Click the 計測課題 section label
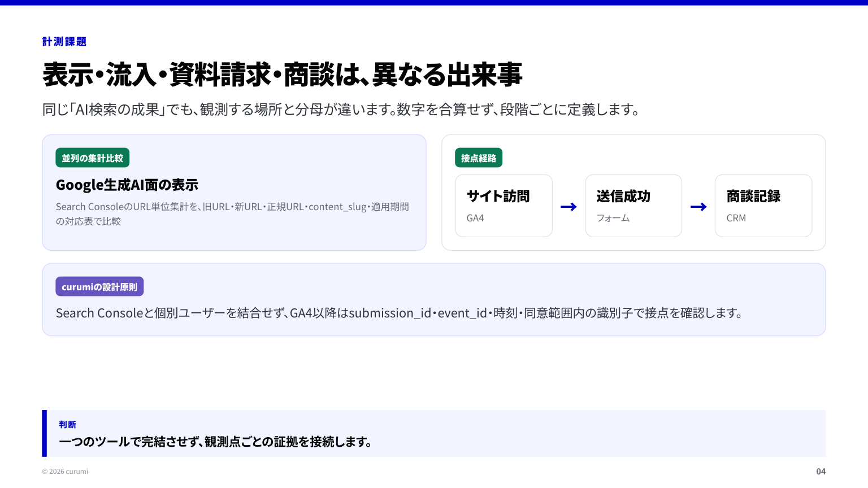Image resolution: width=868 pixels, height=488 pixels. click(64, 42)
